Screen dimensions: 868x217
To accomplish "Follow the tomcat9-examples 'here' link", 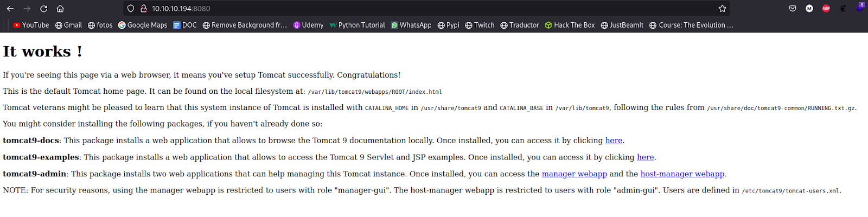I will tap(645, 157).
